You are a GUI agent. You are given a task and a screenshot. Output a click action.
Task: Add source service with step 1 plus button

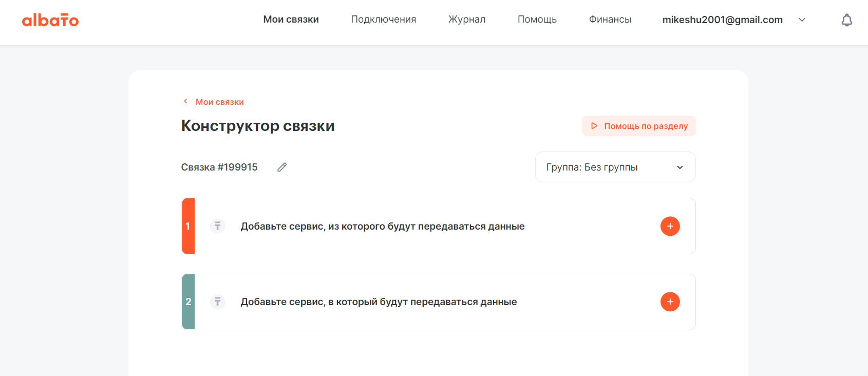(x=670, y=226)
